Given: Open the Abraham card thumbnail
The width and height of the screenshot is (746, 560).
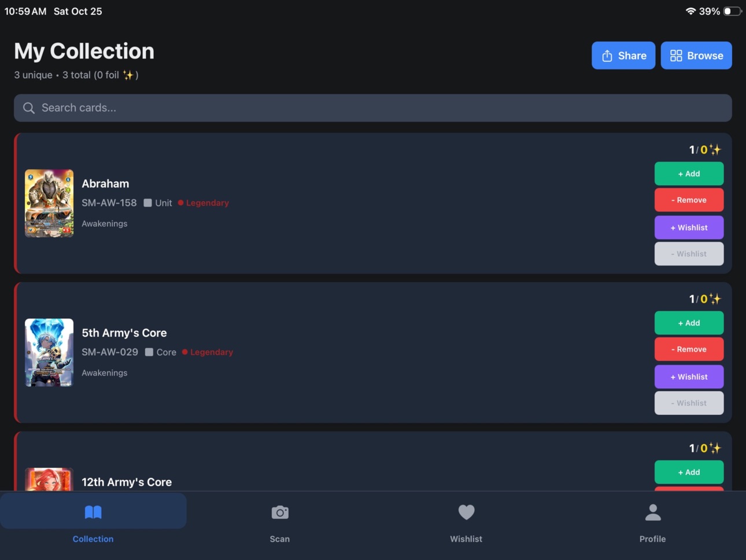Looking at the screenshot, I should (49, 203).
